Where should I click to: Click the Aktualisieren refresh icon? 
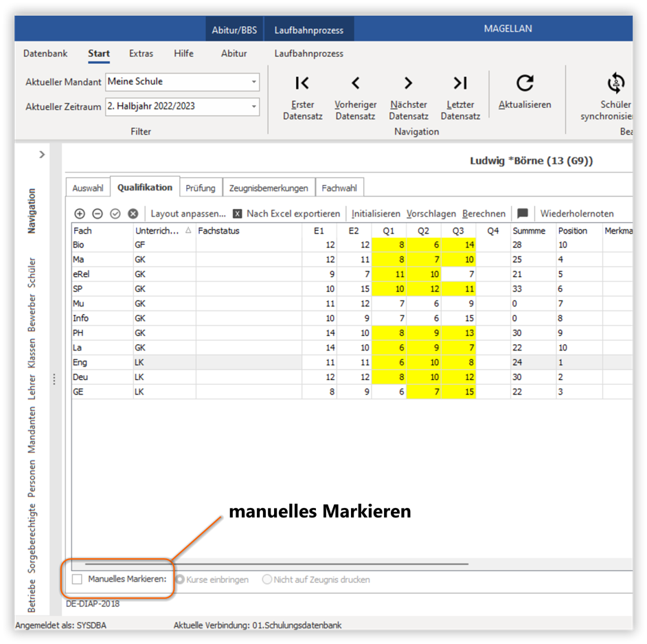tap(525, 82)
